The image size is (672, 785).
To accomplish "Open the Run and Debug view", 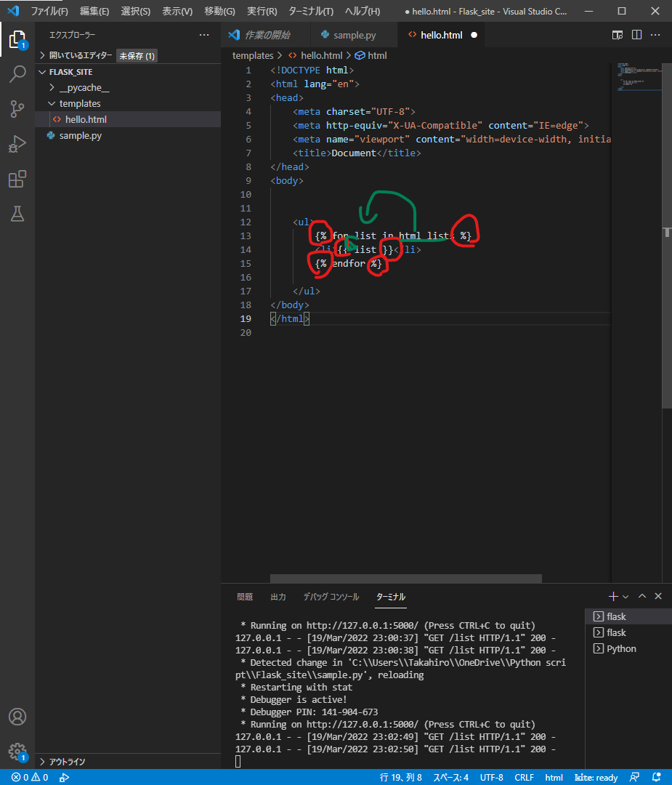I will click(17, 144).
